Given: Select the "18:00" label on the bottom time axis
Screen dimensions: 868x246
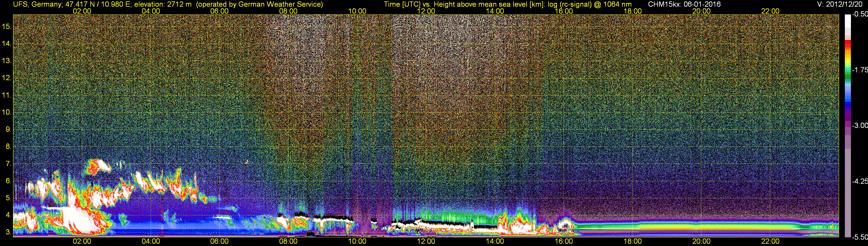Looking at the screenshot, I should click(x=632, y=241).
